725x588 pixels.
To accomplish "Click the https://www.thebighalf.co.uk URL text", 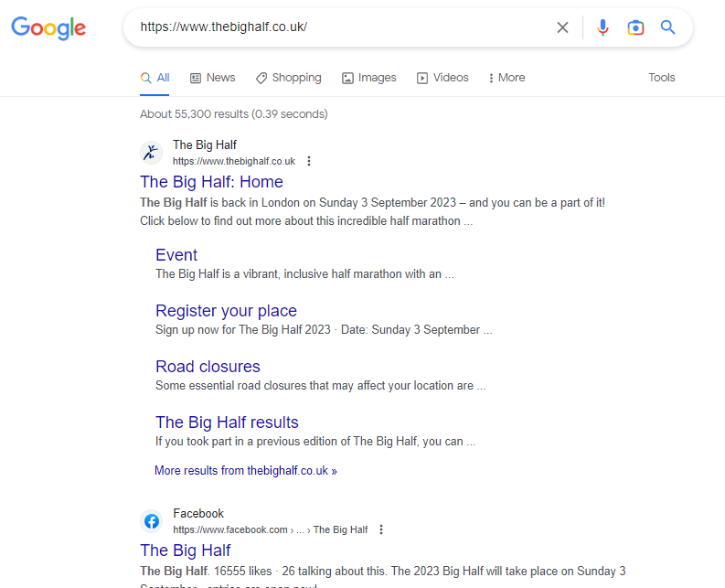I will pos(234,162).
